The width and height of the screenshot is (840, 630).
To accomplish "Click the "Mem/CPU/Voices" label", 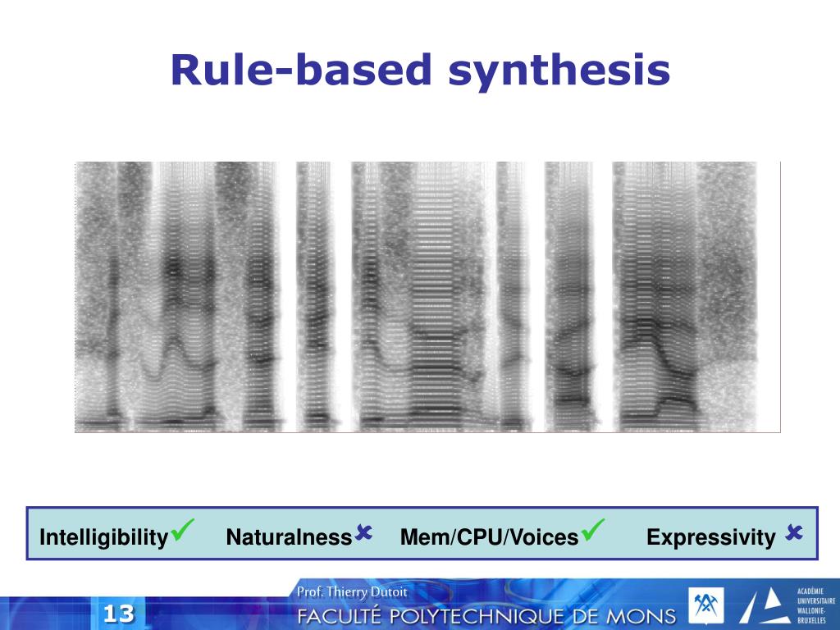I will coord(489,536).
